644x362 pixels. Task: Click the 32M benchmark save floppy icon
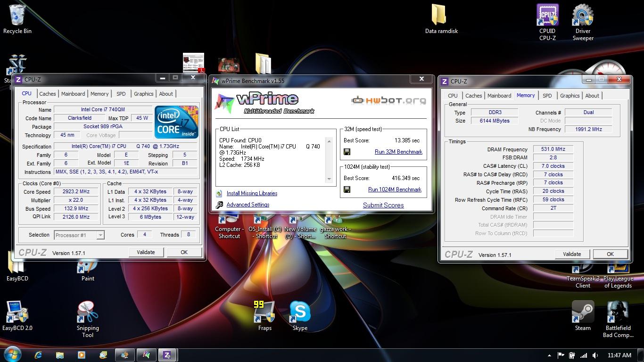(x=347, y=152)
